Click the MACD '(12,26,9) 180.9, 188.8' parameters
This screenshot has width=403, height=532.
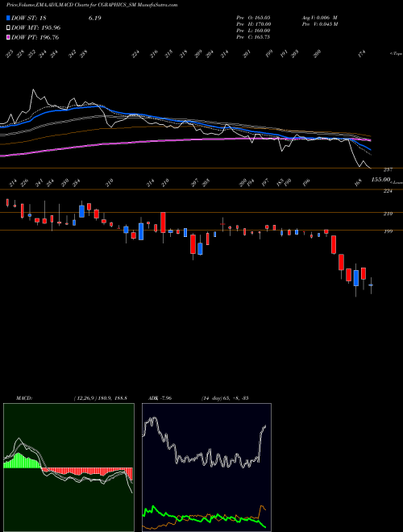(x=100, y=398)
